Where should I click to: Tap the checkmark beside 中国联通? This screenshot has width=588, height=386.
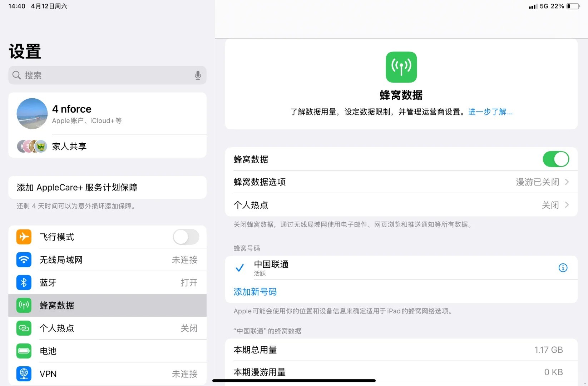coord(239,268)
